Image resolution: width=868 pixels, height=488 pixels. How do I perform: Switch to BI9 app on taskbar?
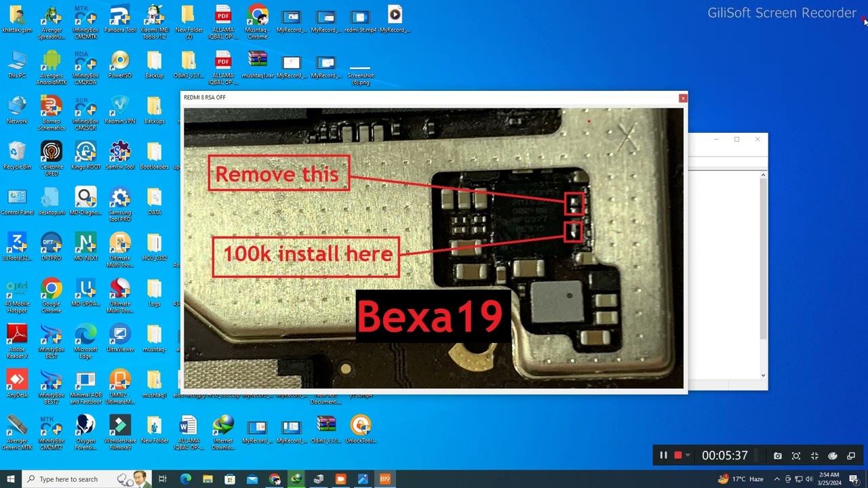[x=384, y=479]
